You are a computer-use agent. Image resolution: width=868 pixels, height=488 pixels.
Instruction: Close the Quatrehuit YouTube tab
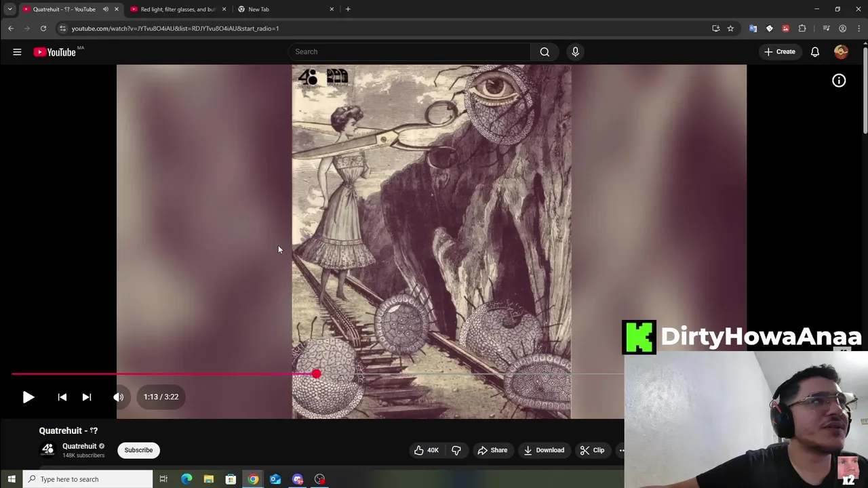point(117,9)
